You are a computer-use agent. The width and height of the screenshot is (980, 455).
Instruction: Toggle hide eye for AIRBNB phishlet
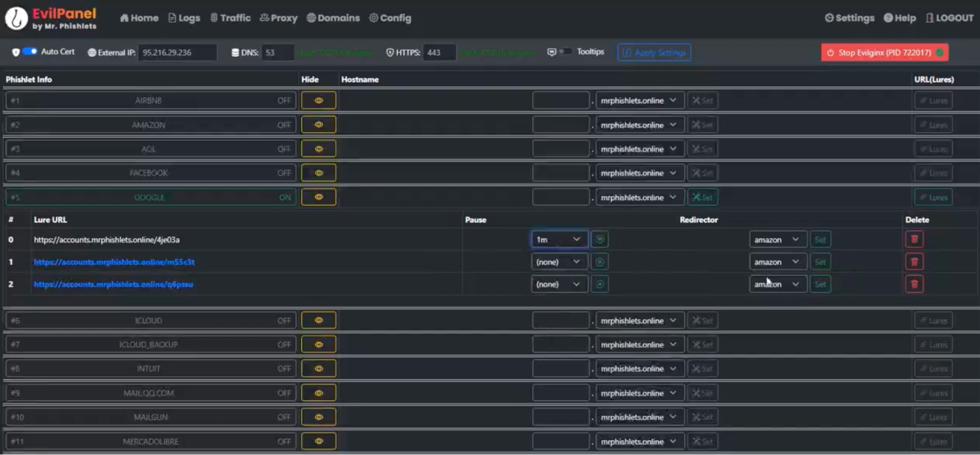[x=319, y=101]
